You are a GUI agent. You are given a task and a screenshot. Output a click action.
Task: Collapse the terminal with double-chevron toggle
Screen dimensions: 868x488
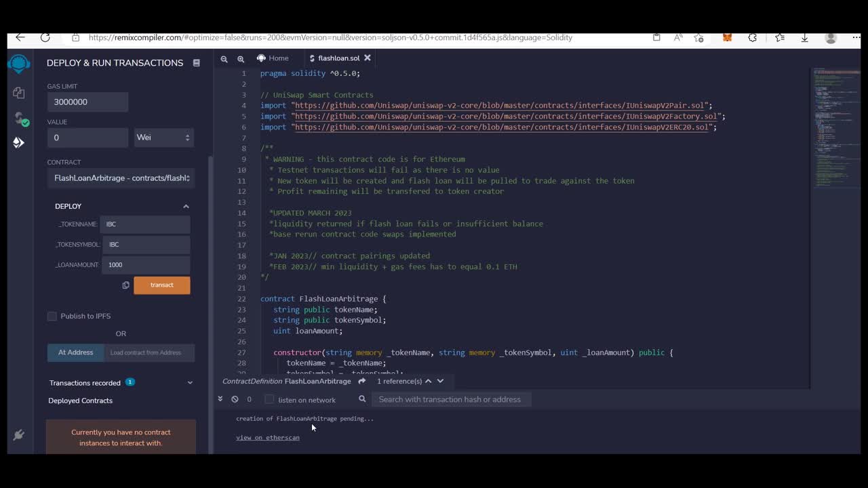click(x=220, y=399)
